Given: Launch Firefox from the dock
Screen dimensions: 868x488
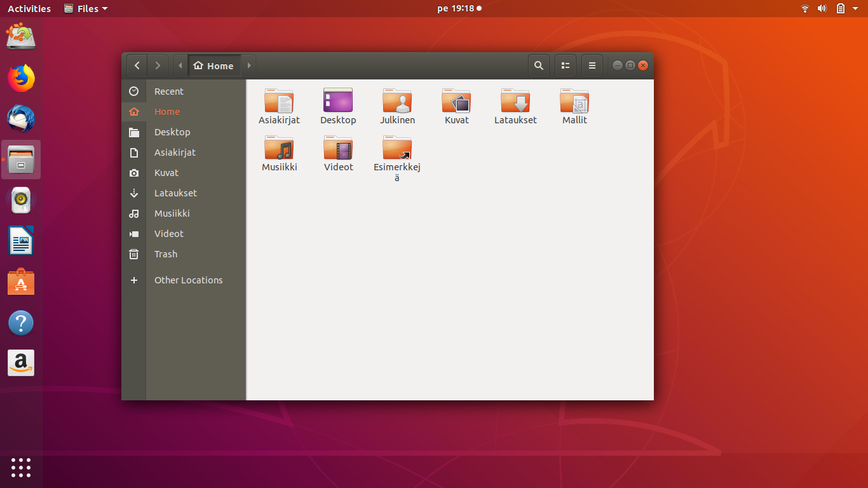Looking at the screenshot, I should (21, 78).
